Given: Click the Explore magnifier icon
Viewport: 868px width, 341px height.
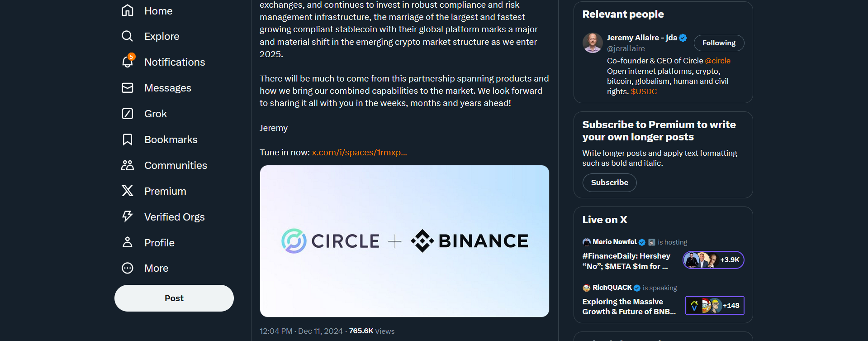Looking at the screenshot, I should point(128,36).
